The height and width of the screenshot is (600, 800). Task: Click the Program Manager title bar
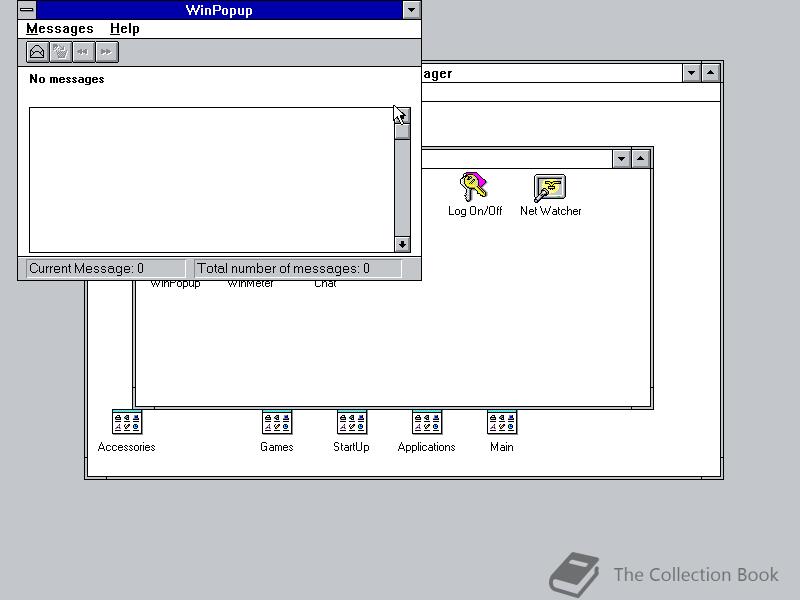click(x=552, y=73)
